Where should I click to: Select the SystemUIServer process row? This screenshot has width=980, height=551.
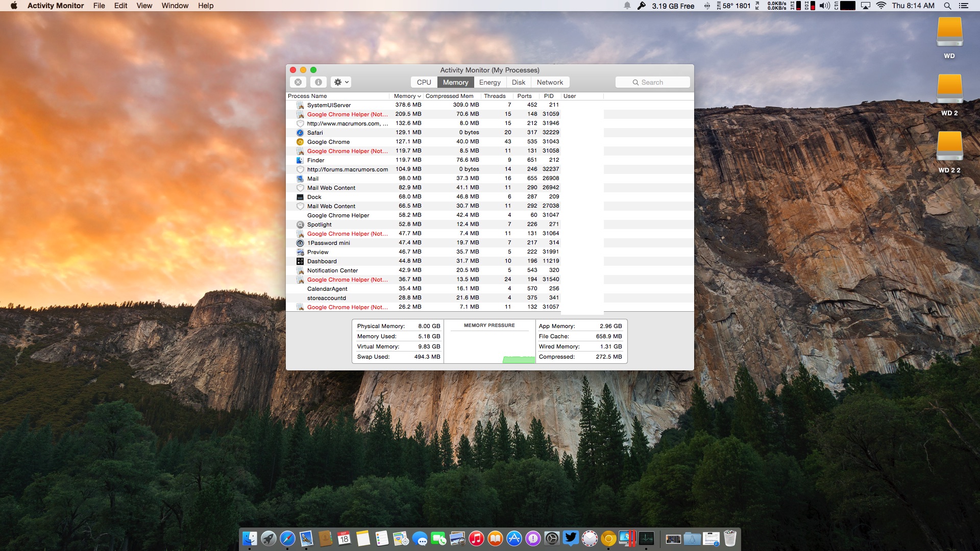pos(329,105)
